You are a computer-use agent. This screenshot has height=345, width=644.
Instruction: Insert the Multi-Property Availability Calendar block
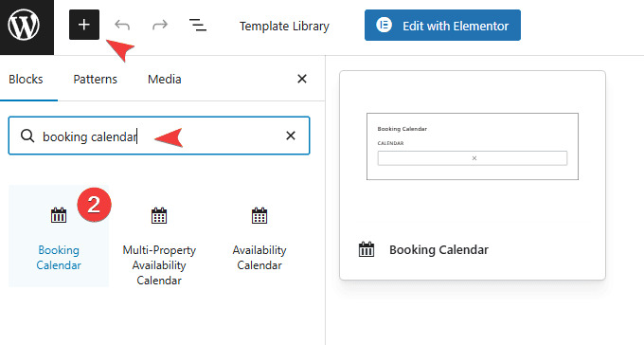(159, 236)
